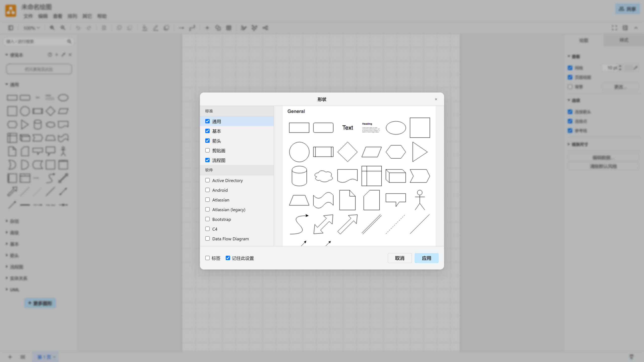644x362 pixels.
Task: Choose the callout speech bubble shape
Action: 396,200
